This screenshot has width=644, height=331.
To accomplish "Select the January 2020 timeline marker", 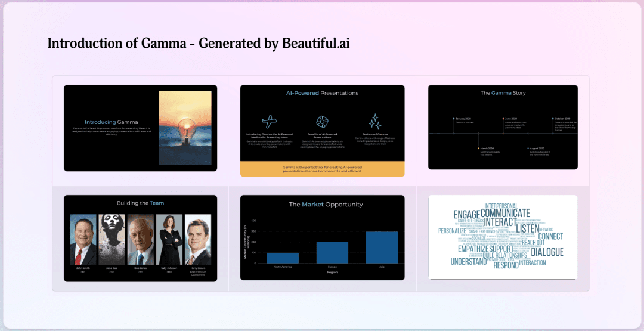I will pos(453,119).
